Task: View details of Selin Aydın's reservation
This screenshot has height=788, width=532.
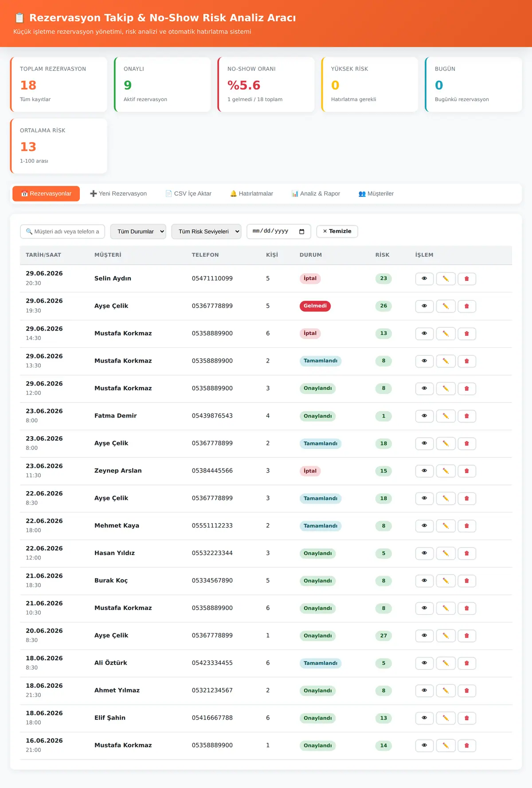Action: click(424, 279)
